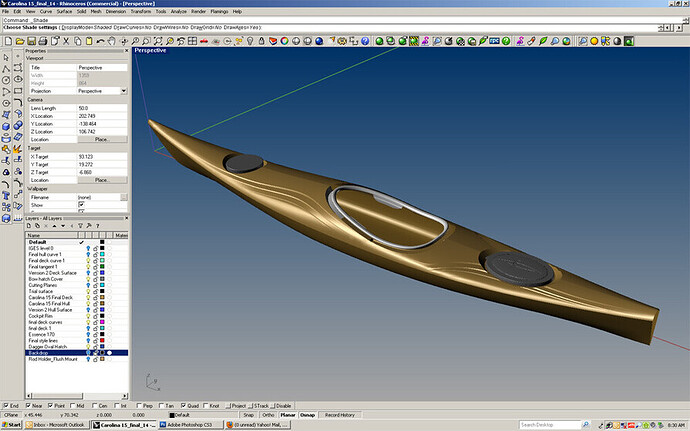Viewport: 690px width, 431px height.
Task: Select the Pan hand tool
Action: [x=112, y=41]
